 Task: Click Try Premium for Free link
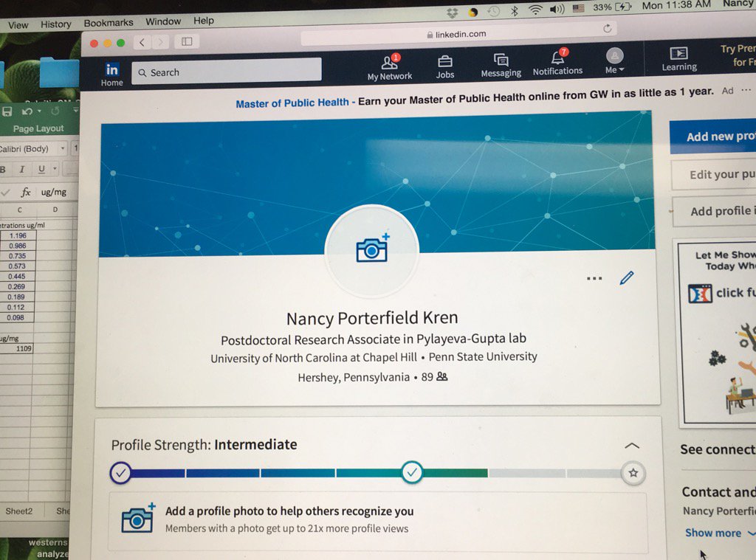click(738, 55)
